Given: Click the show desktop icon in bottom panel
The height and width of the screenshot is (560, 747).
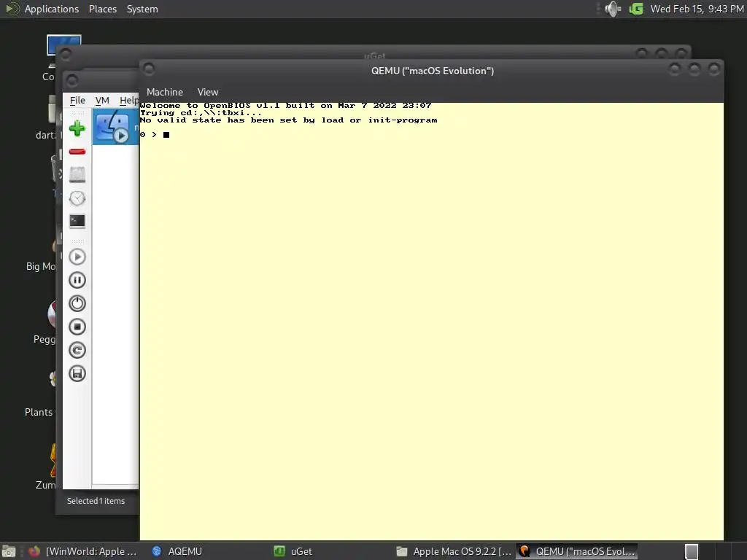Looking at the screenshot, I should click(9, 551).
